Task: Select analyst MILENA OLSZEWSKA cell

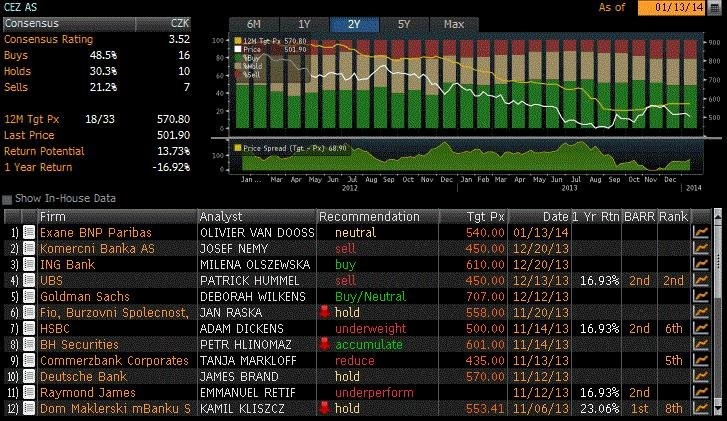Action: (255, 264)
